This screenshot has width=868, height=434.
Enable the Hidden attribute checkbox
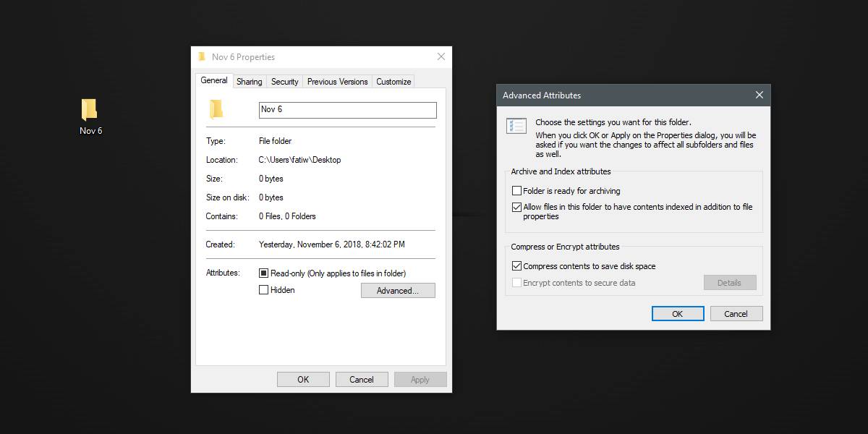263,290
